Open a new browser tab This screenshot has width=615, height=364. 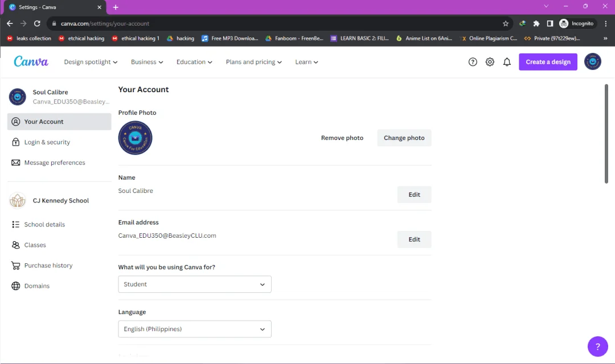pos(116,7)
